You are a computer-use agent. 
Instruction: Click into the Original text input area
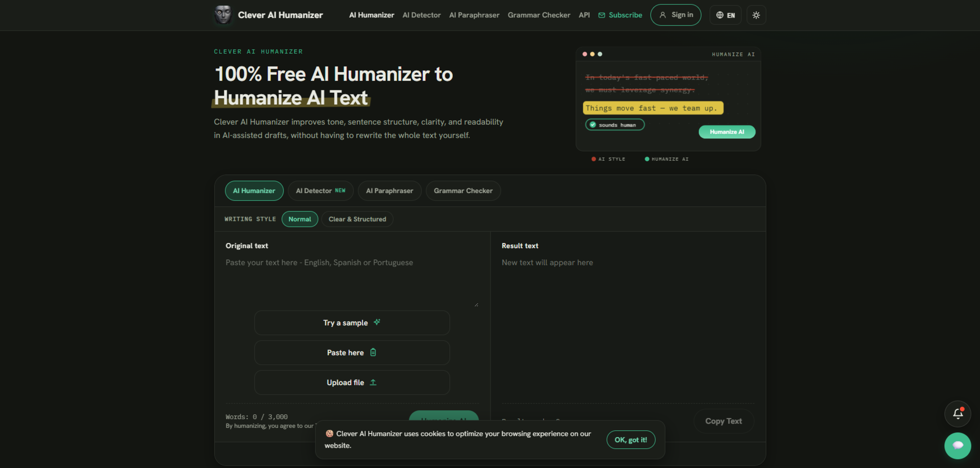point(352,281)
